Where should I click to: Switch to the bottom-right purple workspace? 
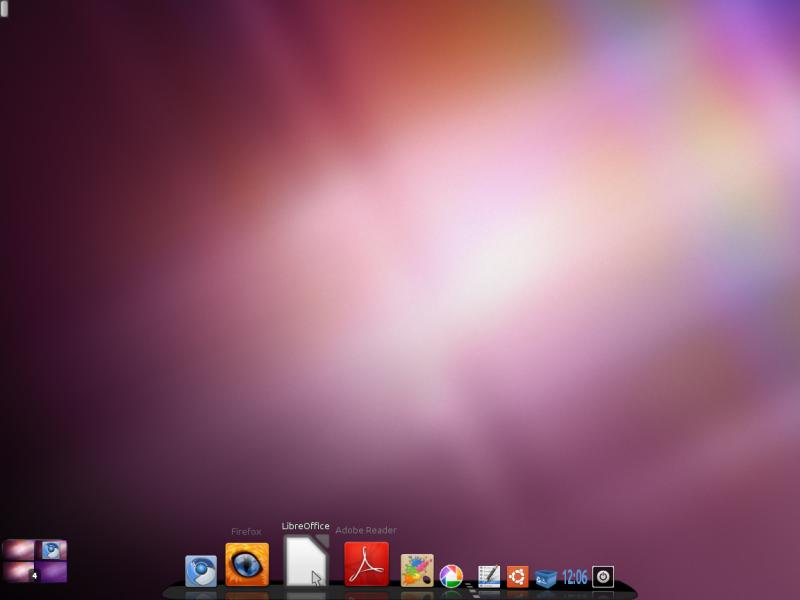tap(52, 572)
